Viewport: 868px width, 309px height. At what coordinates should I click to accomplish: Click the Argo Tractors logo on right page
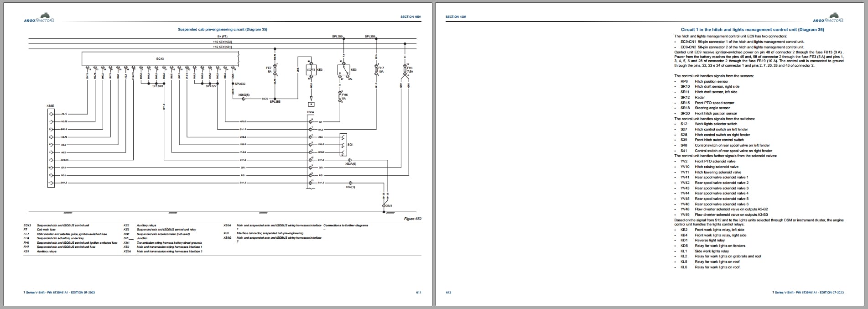[828, 18]
